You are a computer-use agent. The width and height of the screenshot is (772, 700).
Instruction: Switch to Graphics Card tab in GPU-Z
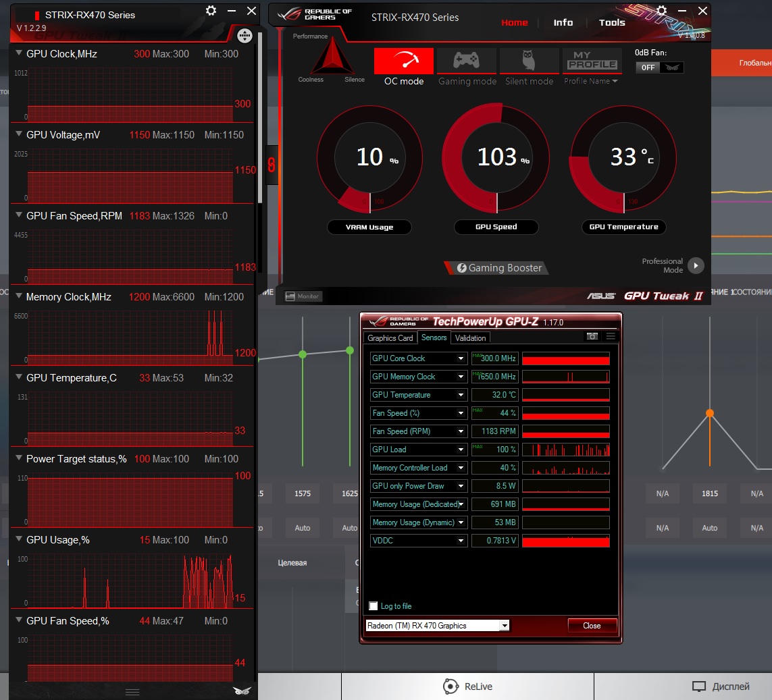[x=390, y=338]
